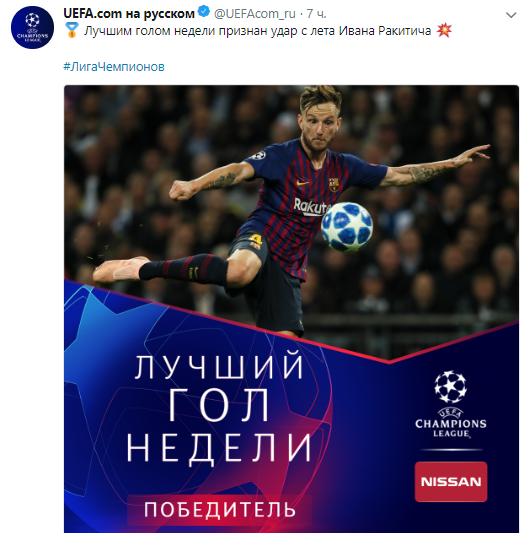Select the ПОБЕДИТЕЛЬ banner on the image
Viewport: 520px width, 533px height.
220,510
